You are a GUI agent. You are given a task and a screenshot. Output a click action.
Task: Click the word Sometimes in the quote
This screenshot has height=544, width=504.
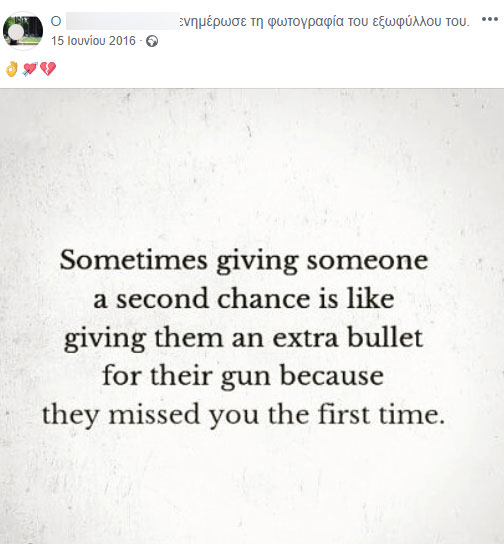pyautogui.click(x=134, y=260)
